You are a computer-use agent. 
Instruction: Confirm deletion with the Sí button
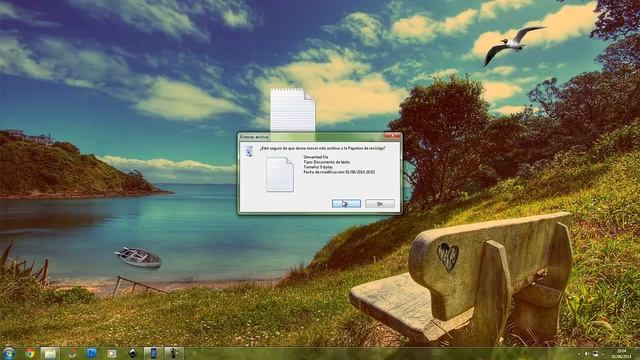click(x=346, y=203)
